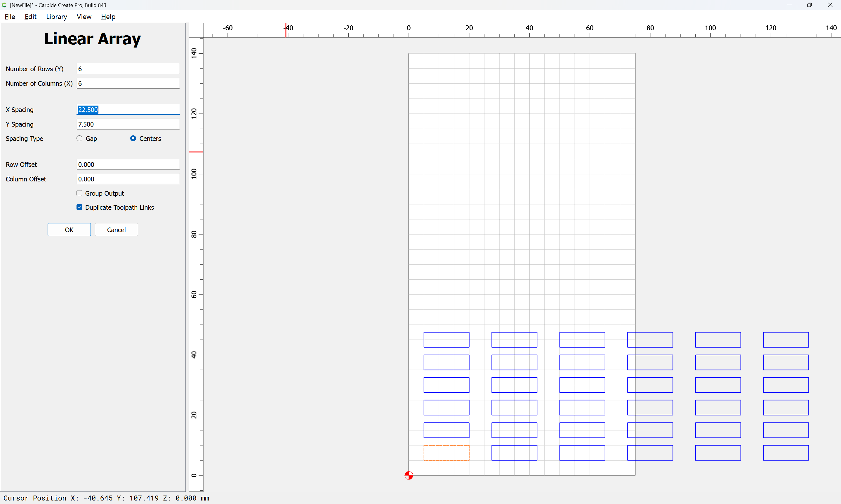The width and height of the screenshot is (841, 504).
Task: Click the Column Offset input field
Action: click(128, 179)
